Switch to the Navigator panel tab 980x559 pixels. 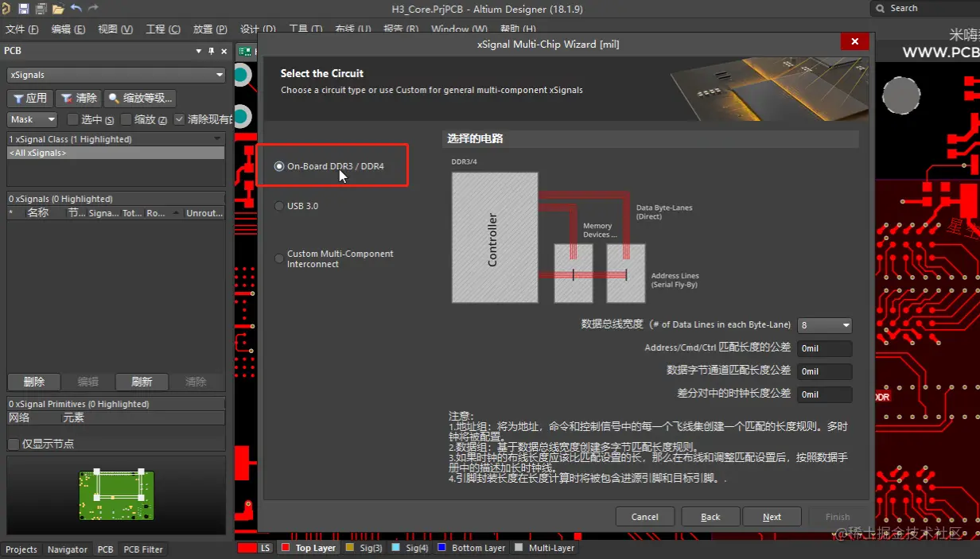(68, 549)
